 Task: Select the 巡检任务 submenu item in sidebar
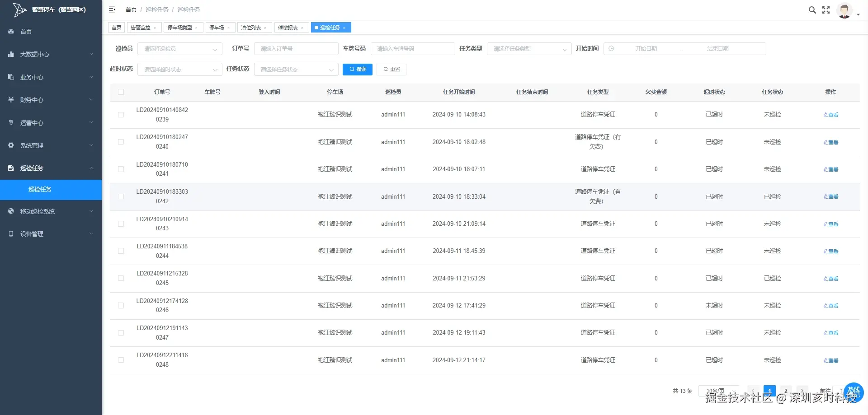(51, 190)
